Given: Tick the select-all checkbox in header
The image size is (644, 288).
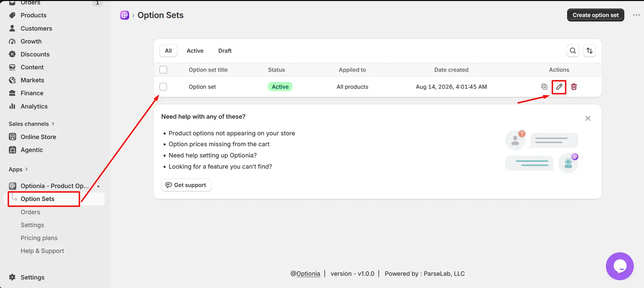Looking at the screenshot, I should tap(163, 70).
